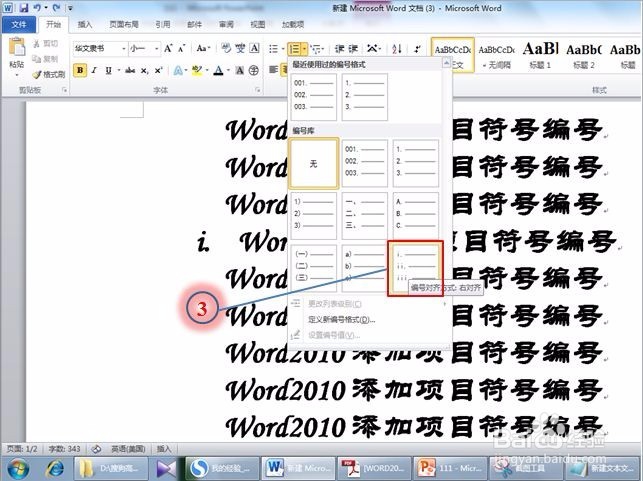The height and width of the screenshot is (481, 643).
Task: Open the Change Case Aa dropdown
Action: point(203,48)
